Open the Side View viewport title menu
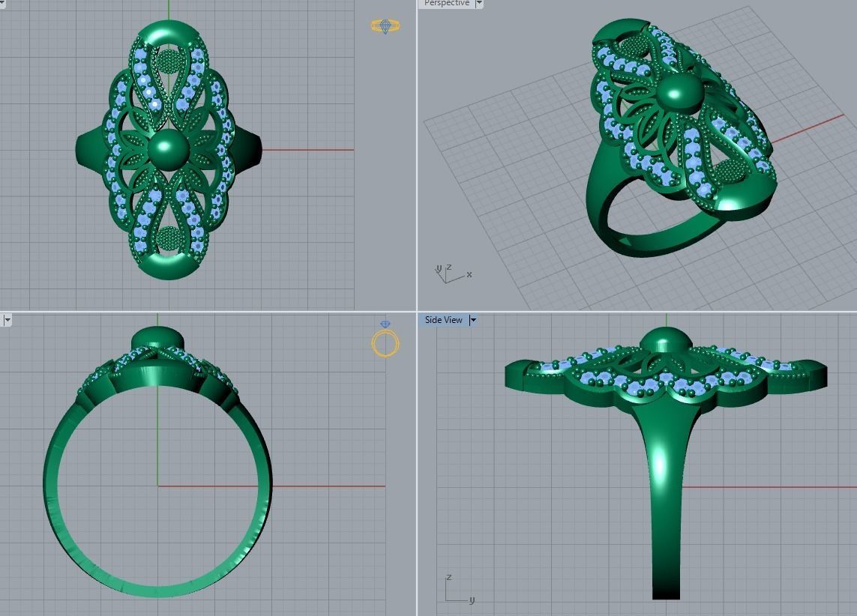Image resolution: width=857 pixels, height=616 pixels. point(443,320)
